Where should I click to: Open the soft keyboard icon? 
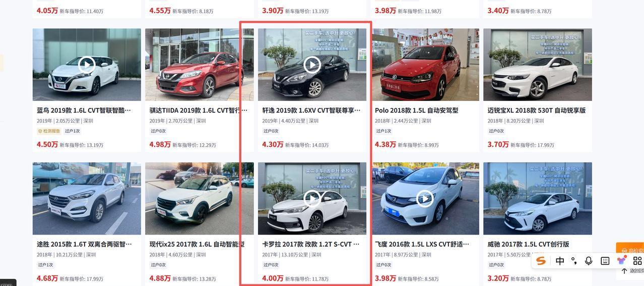coord(605,261)
